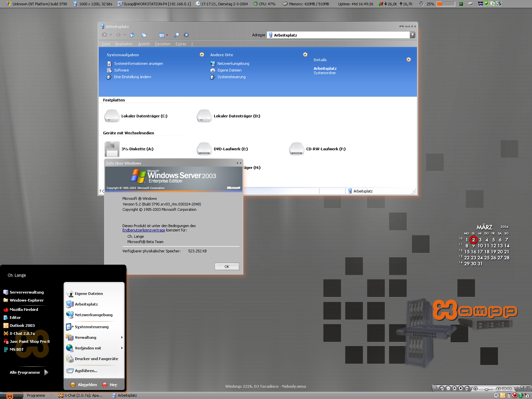Toggle Winamp playlist with PL button
532x399 pixels.
click(504, 388)
